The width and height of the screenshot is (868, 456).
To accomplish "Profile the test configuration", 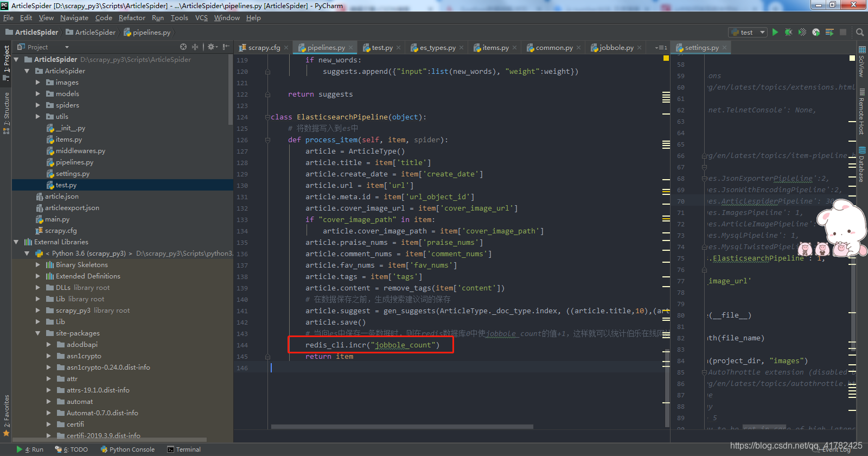I will coord(815,32).
